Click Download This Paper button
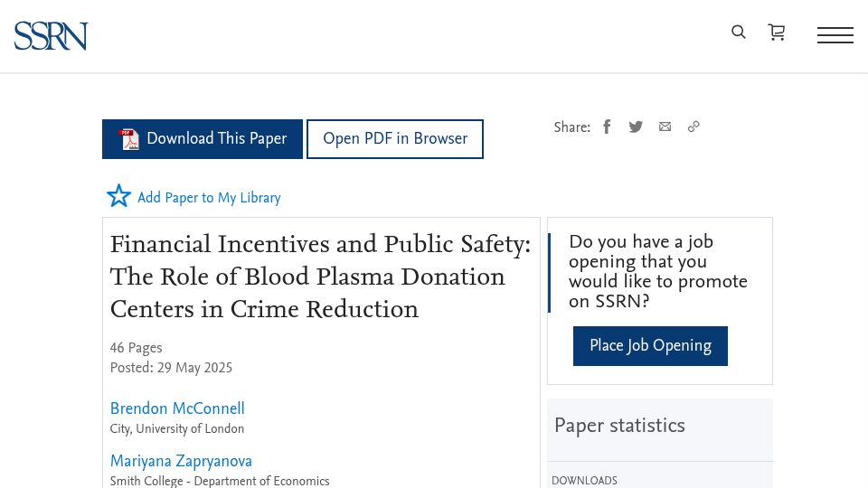Image resolution: width=868 pixels, height=488 pixels. 203,139
